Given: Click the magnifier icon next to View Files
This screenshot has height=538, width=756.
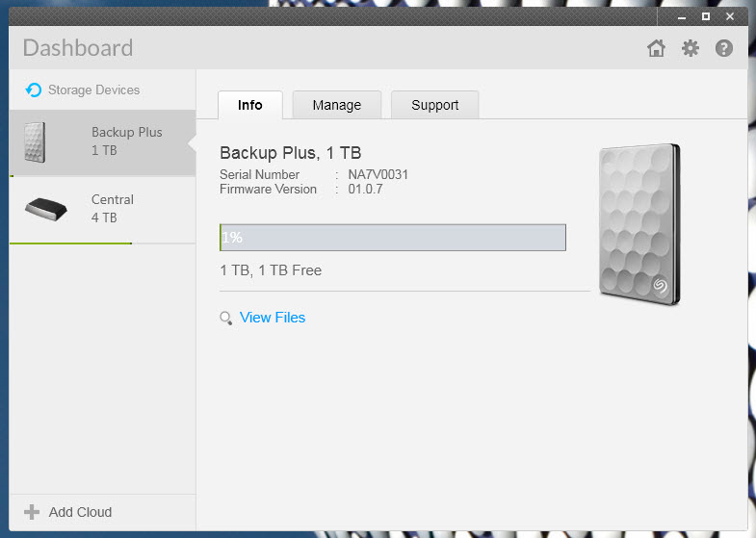Looking at the screenshot, I should point(225,318).
